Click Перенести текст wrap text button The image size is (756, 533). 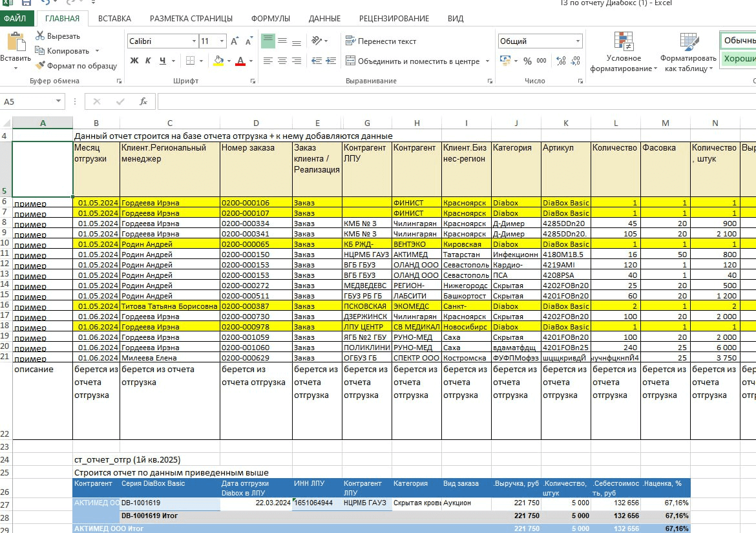(381, 41)
